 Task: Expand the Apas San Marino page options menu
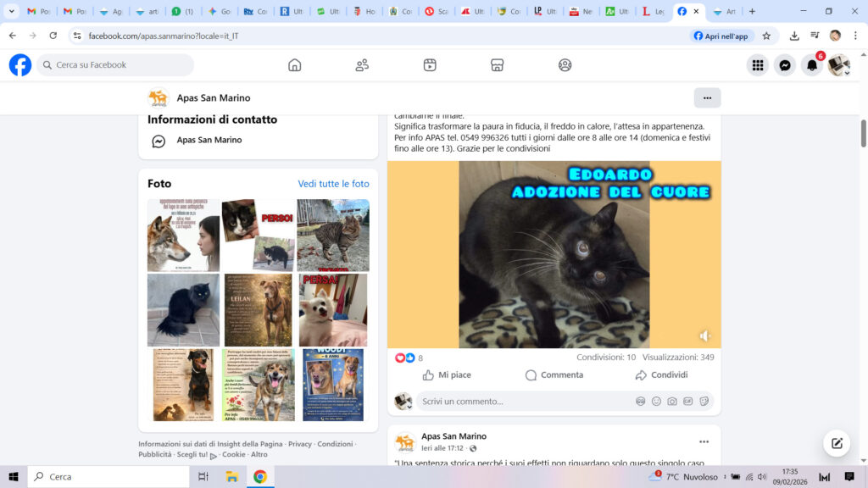pos(707,98)
